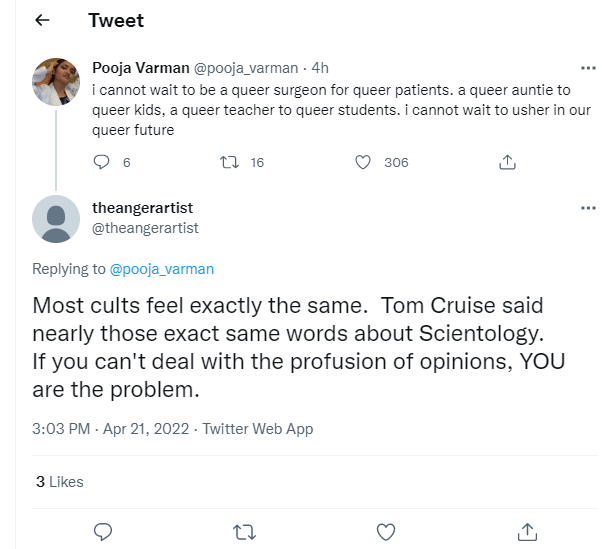602x549 pixels.
Task: Click the Twitter Web App source label
Action: pyautogui.click(x=258, y=429)
